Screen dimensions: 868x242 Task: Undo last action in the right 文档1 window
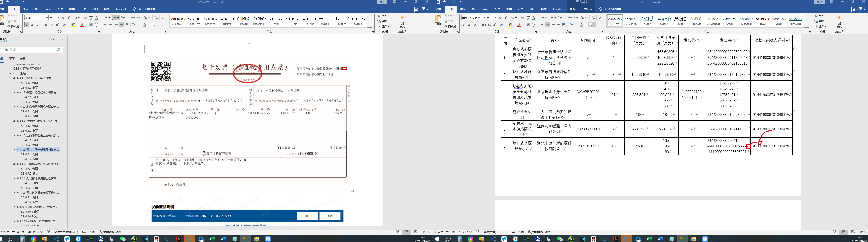tap(445, 2)
